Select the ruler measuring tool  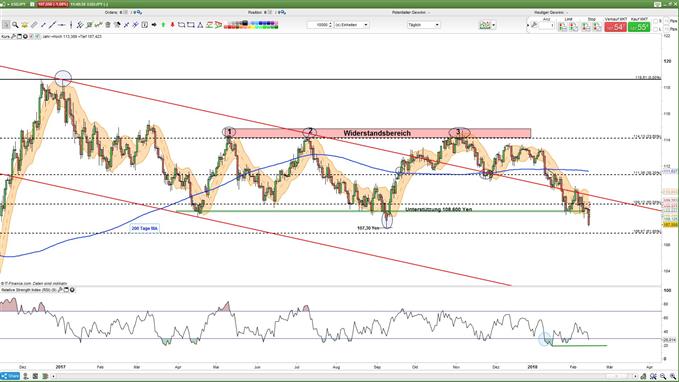34,25
